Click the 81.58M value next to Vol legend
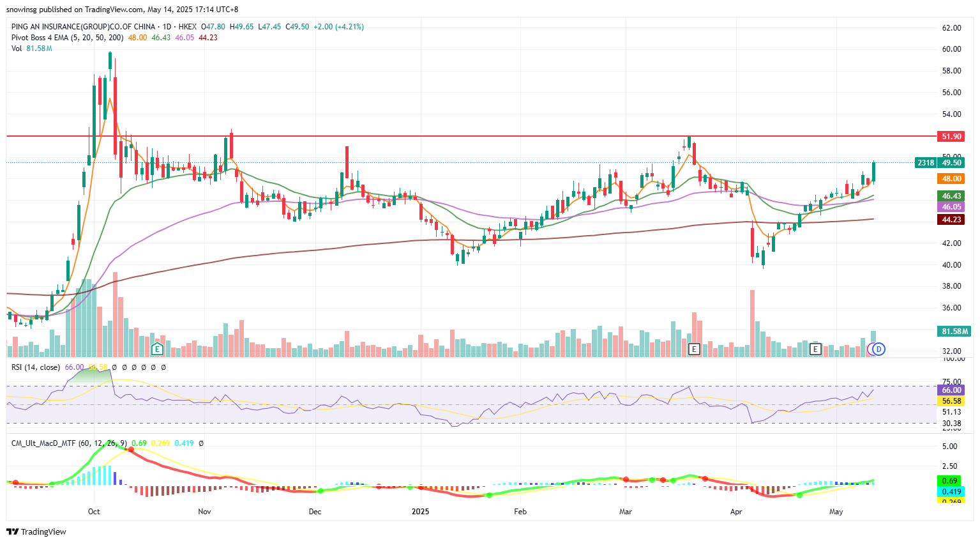 (39, 49)
